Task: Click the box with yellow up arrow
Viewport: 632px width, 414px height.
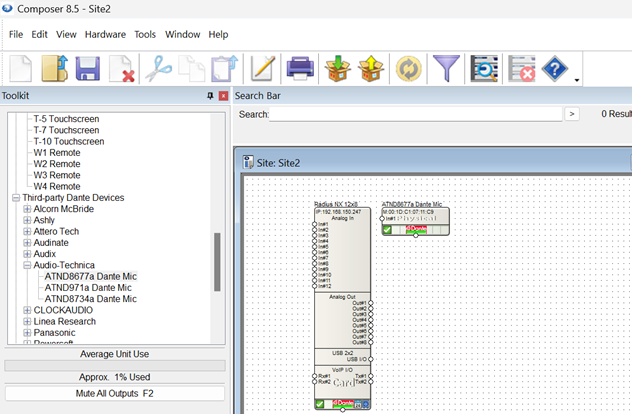Action: point(371,69)
